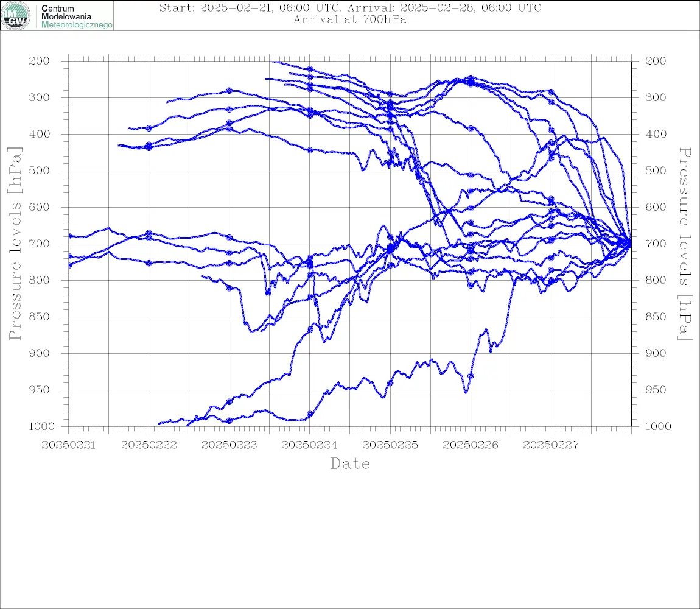Click the right axis 500 label

pyautogui.click(x=656, y=171)
